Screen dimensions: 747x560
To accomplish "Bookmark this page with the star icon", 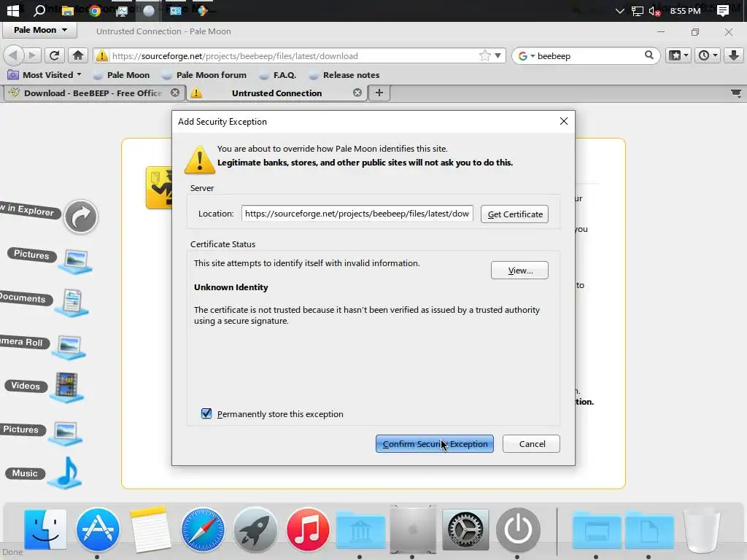I will click(x=484, y=55).
